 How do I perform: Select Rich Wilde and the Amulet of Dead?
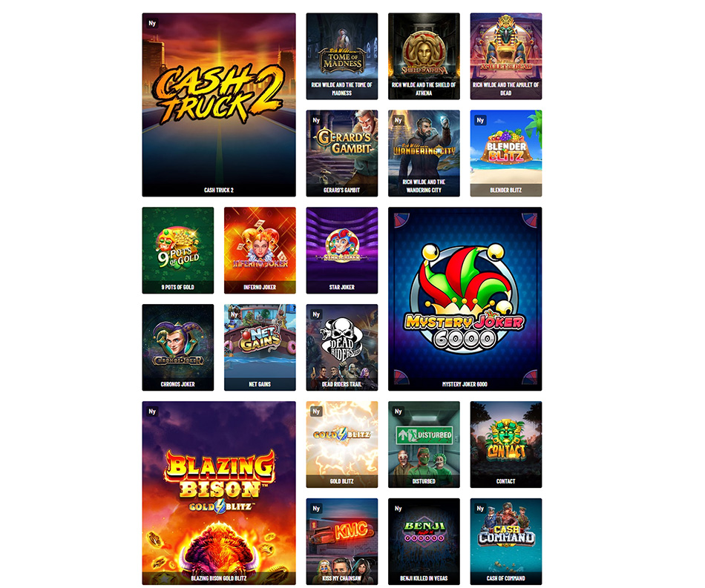506,56
